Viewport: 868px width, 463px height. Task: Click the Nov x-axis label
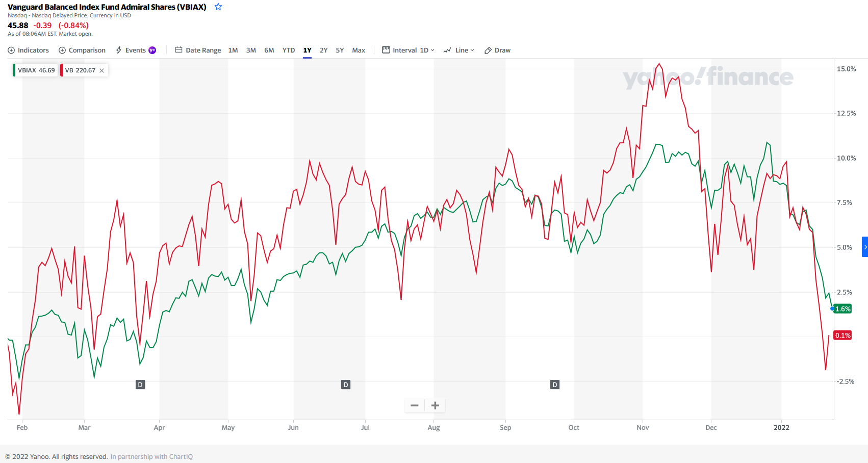tap(643, 427)
